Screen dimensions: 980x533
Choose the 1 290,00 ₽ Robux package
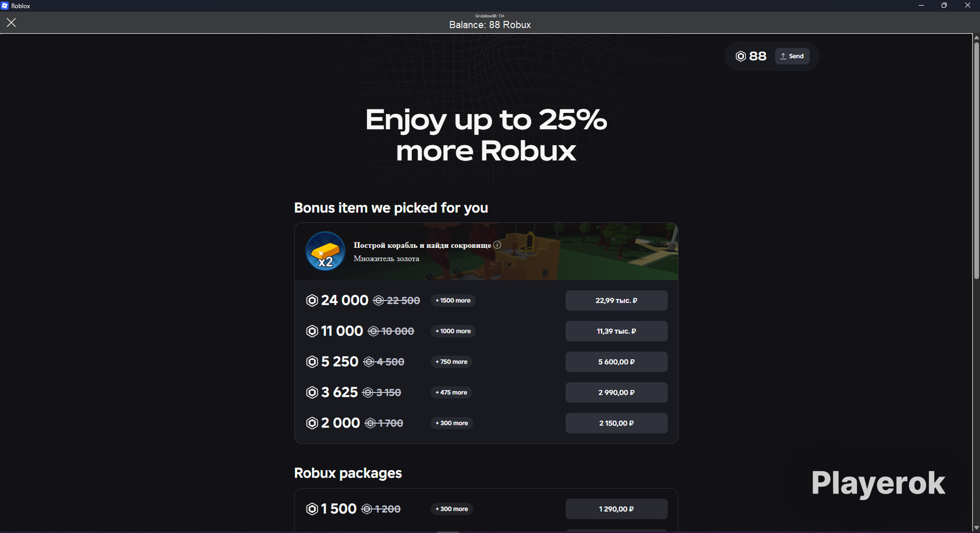616,509
